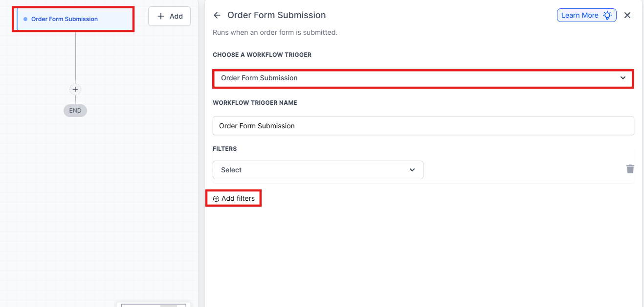Viewport: 644px width, 307px height.
Task: Select the Order Form Submission trigger node
Action: point(65,19)
